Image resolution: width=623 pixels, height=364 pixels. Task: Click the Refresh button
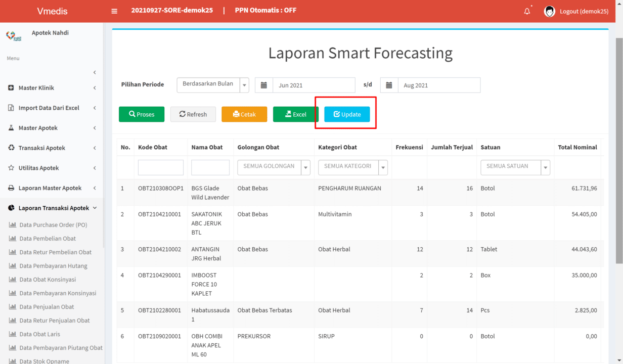(x=193, y=114)
